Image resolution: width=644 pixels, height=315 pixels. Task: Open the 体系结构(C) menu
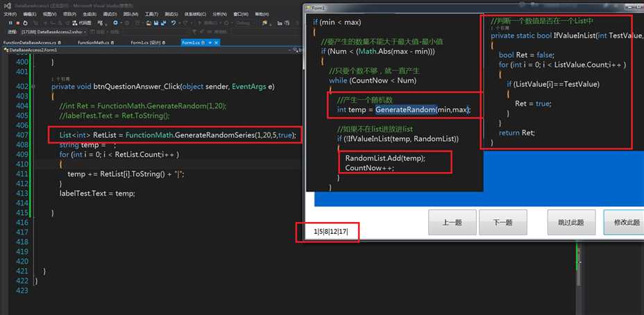click(x=195, y=15)
